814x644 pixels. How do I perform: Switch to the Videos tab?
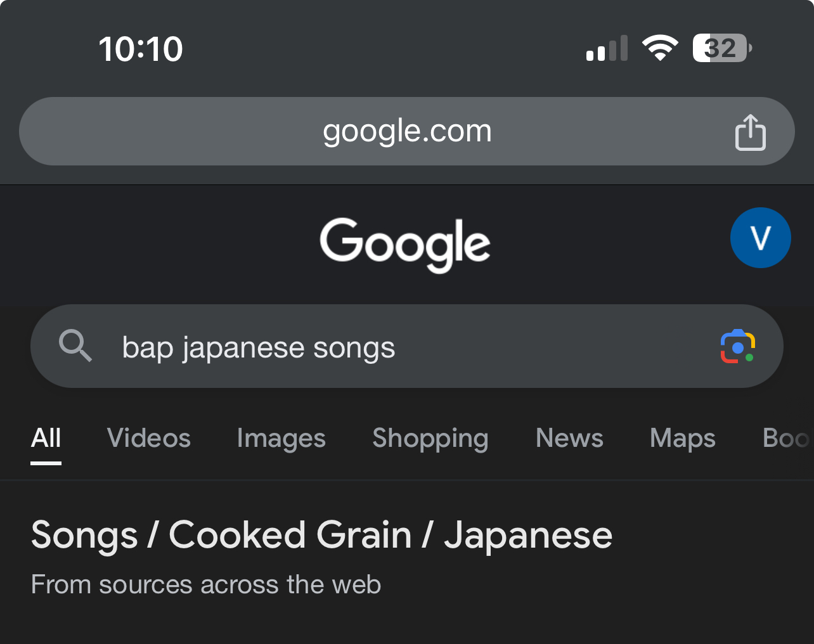pyautogui.click(x=149, y=438)
